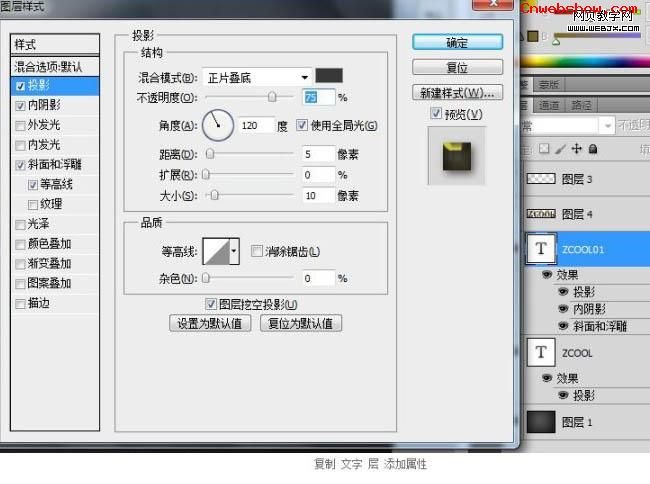Click the size value field showing 10
This screenshot has height=484, width=650.
[x=318, y=196]
